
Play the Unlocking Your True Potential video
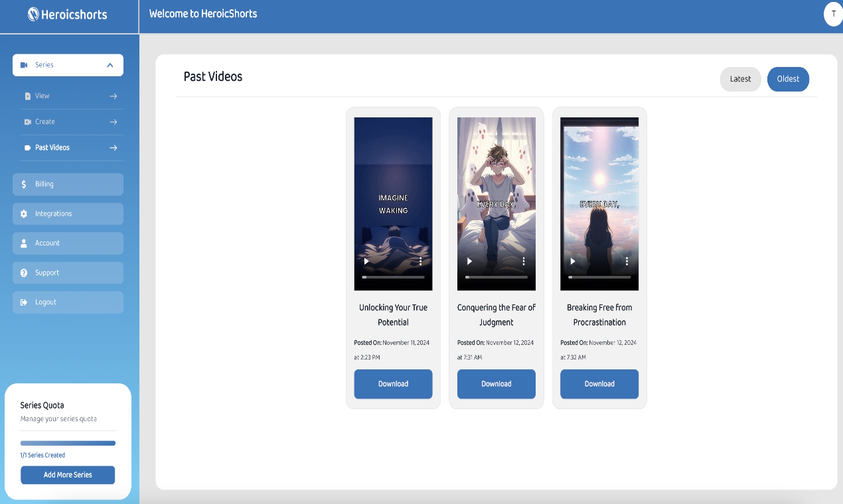(366, 261)
